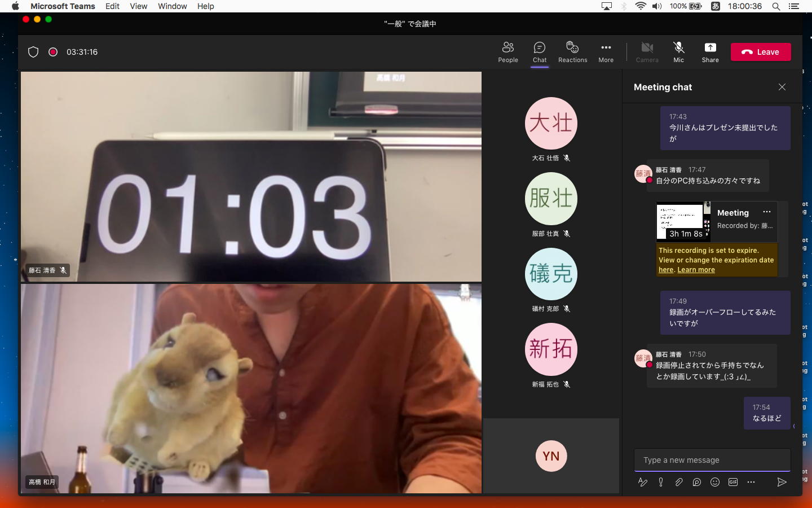Click the shield security icon
This screenshot has width=812, height=508.
point(33,52)
